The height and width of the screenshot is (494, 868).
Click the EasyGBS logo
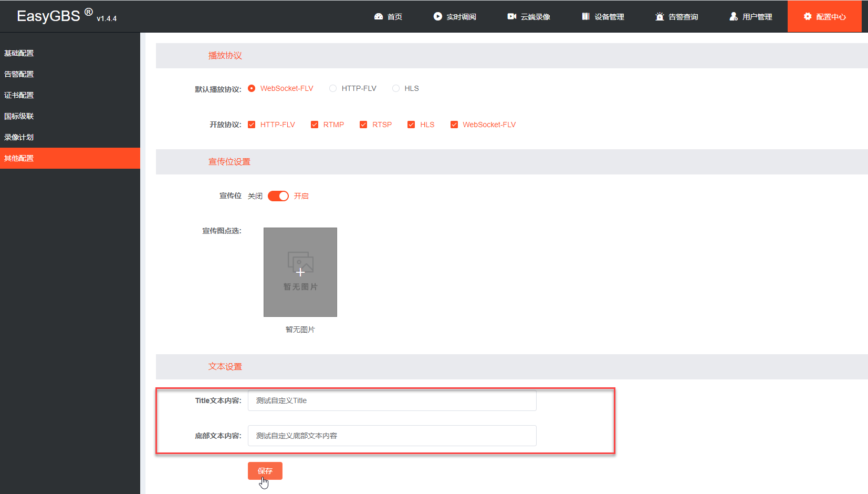(x=55, y=16)
